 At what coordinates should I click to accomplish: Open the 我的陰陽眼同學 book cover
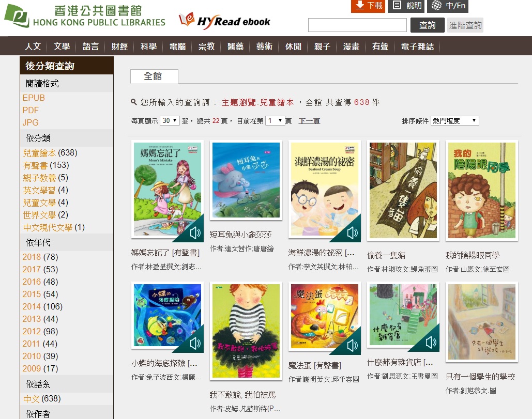(482, 190)
